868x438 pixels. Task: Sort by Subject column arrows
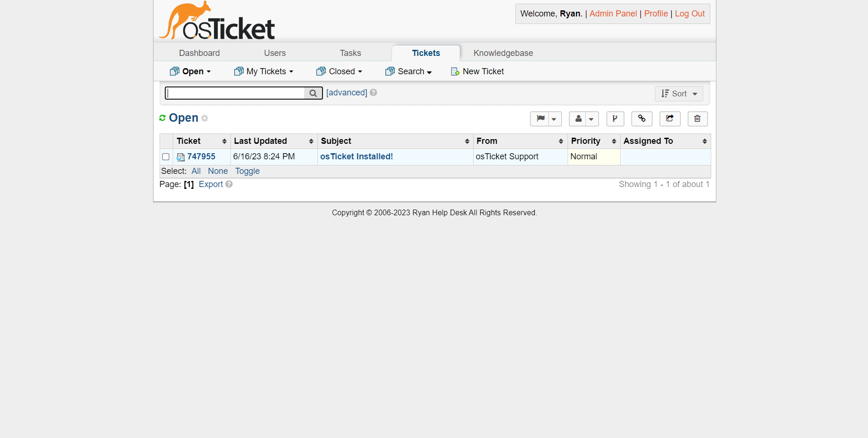[x=467, y=141]
